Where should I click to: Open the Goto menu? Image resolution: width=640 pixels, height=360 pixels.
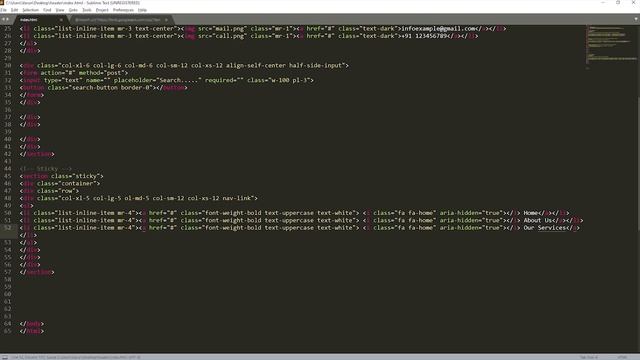73,10
